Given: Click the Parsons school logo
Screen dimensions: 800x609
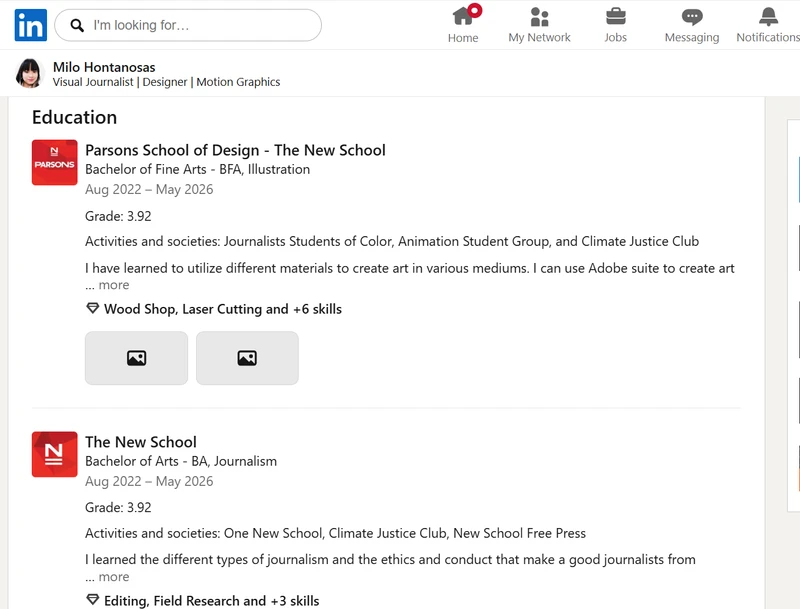Looking at the screenshot, I should 55,162.
